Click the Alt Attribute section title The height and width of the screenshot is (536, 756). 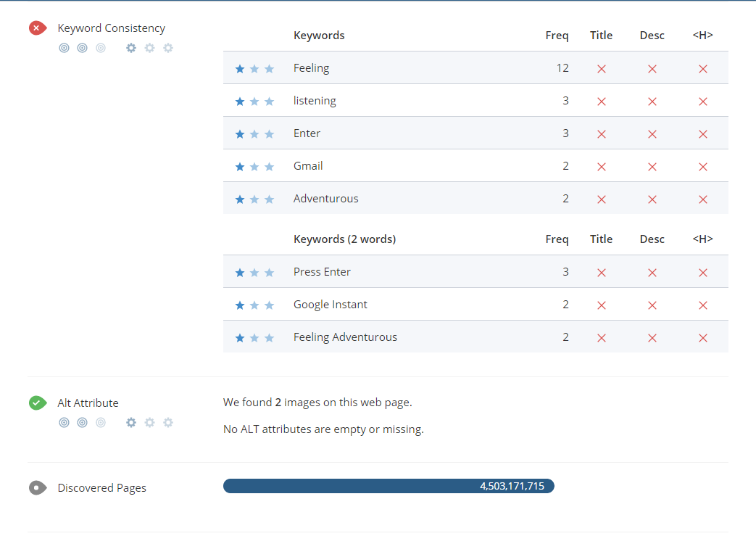click(88, 403)
